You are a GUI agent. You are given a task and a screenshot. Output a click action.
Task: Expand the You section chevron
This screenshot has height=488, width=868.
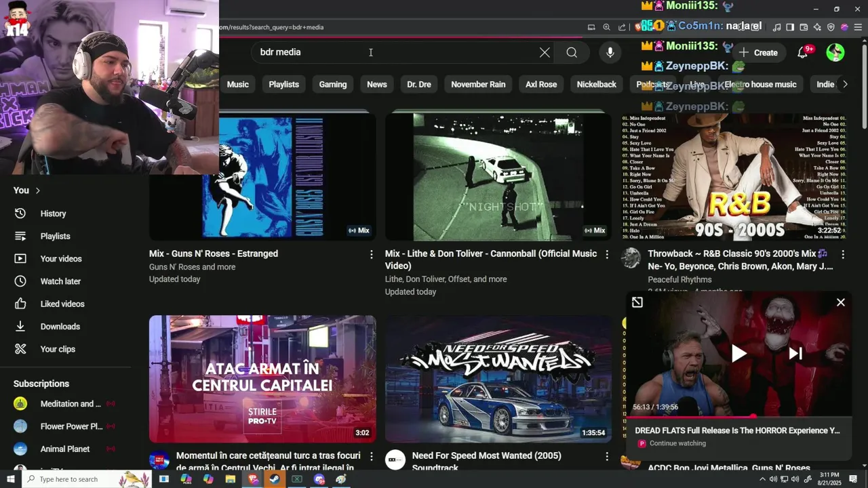[38, 190]
